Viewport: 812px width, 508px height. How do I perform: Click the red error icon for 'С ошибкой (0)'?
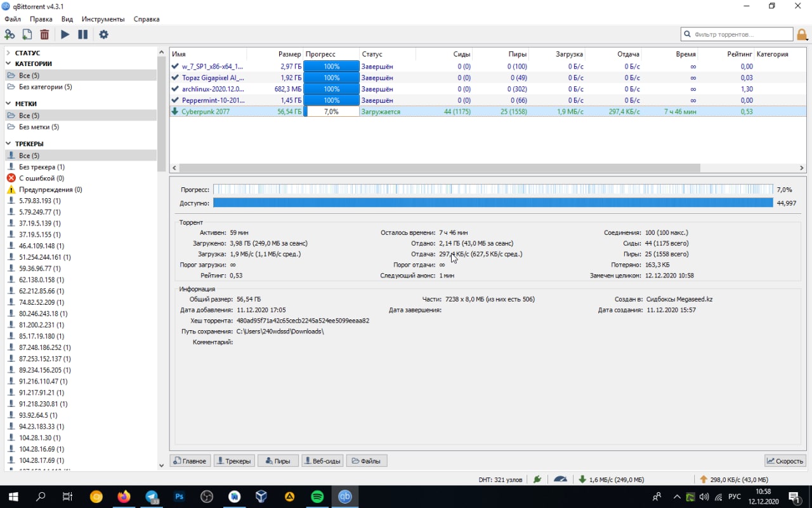[x=11, y=178]
